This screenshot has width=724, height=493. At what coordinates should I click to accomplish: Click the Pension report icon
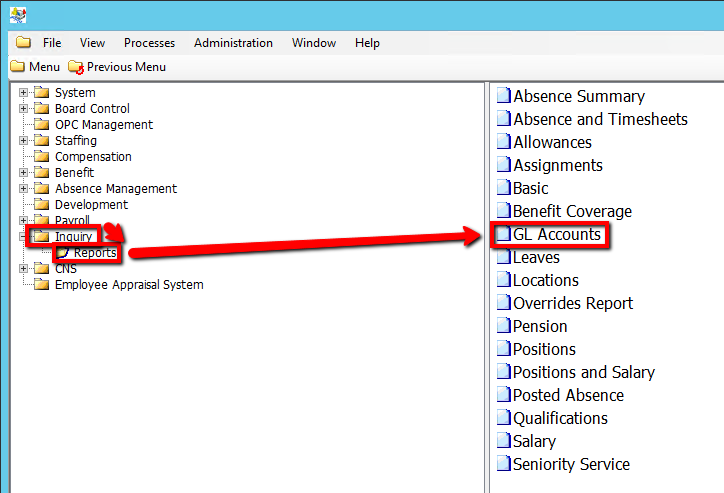pyautogui.click(x=504, y=327)
